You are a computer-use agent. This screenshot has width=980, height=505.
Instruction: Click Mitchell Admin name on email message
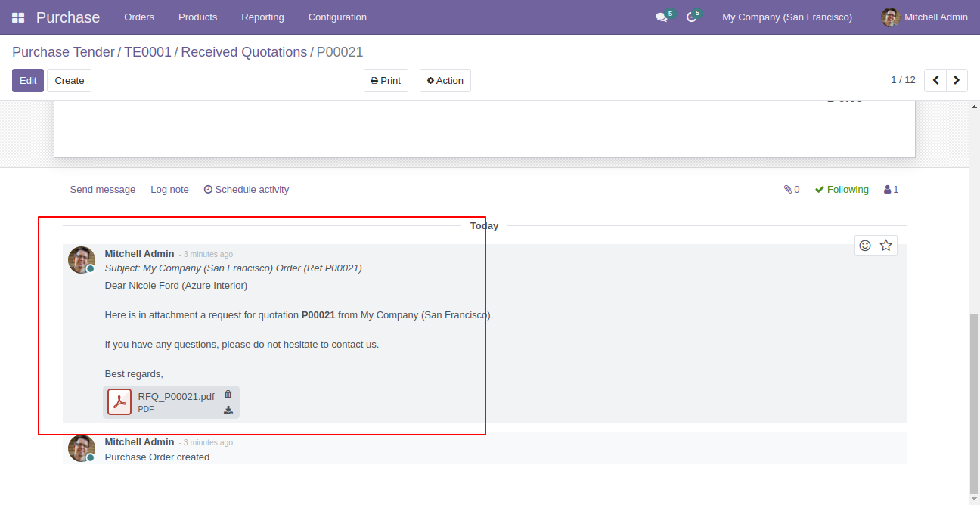139,254
